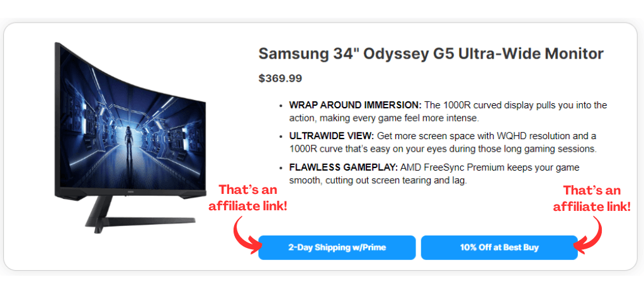Select the WRAP AROUND IMMERSION heading
644x294 pixels.
[x=355, y=105]
